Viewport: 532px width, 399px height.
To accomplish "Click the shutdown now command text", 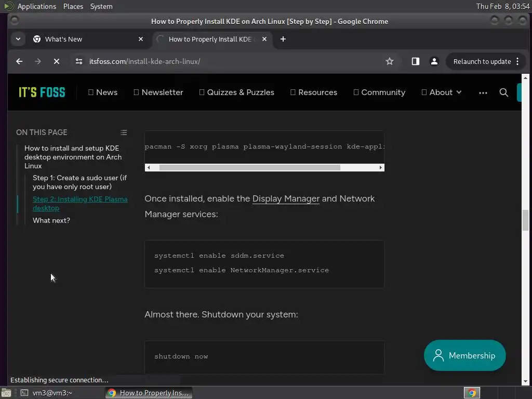I will pyautogui.click(x=181, y=356).
